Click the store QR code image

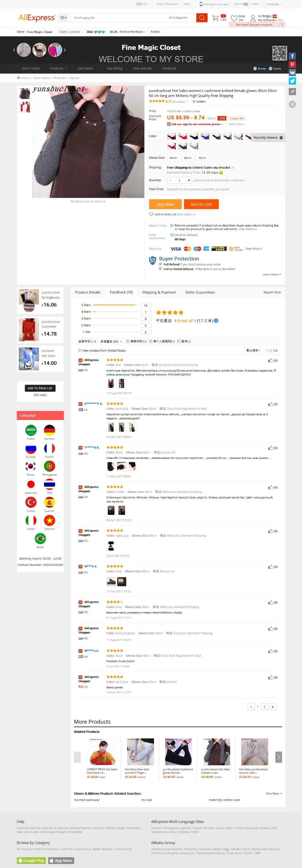pyautogui.click(x=279, y=53)
